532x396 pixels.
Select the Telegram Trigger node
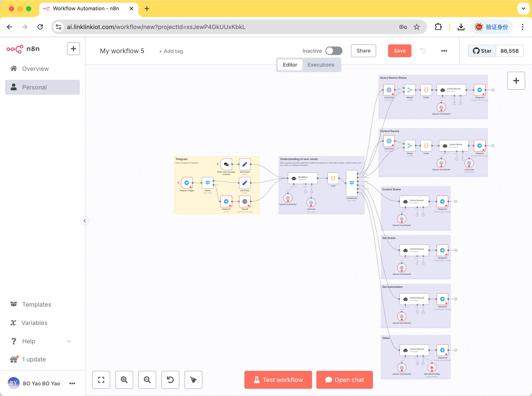click(x=187, y=183)
